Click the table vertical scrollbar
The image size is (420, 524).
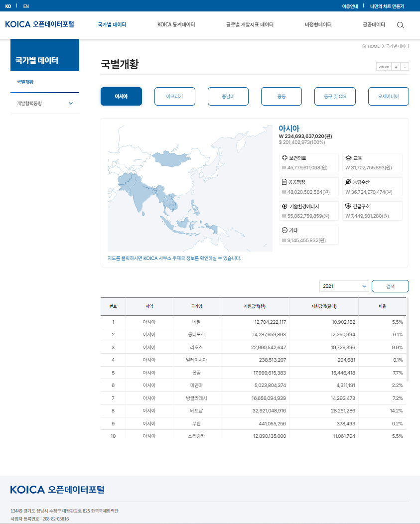pyautogui.click(x=407, y=339)
